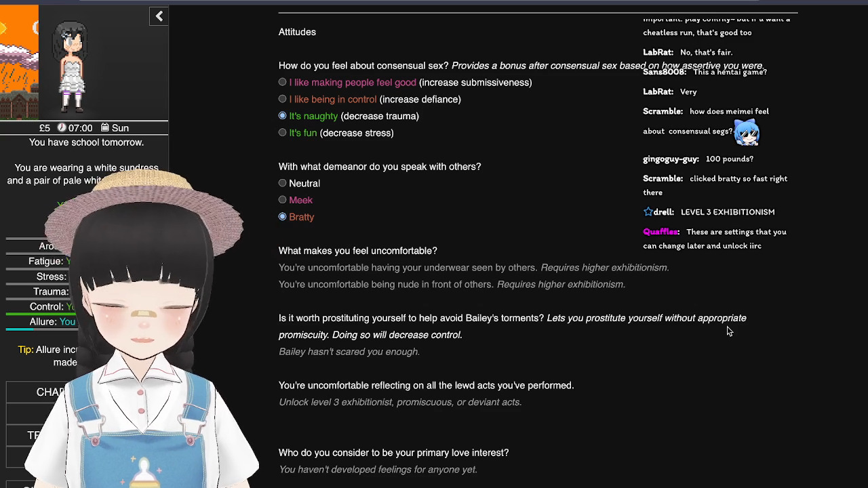Click the Quaffles username in chat
Image resolution: width=868 pixels, height=488 pixels.
661,232
